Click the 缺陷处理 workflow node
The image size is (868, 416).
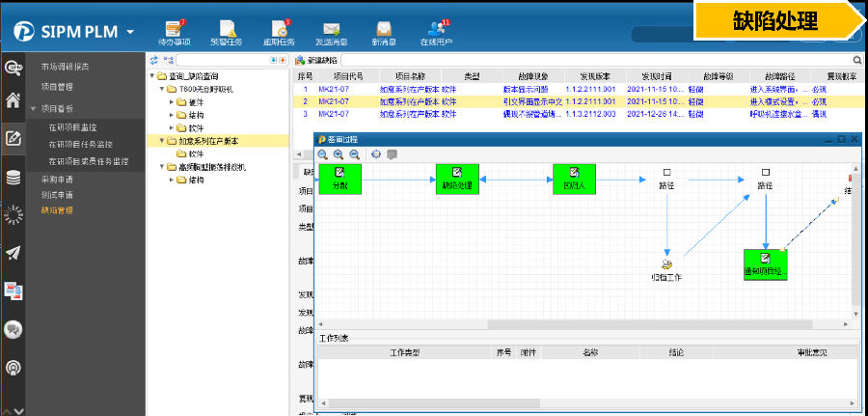457,179
